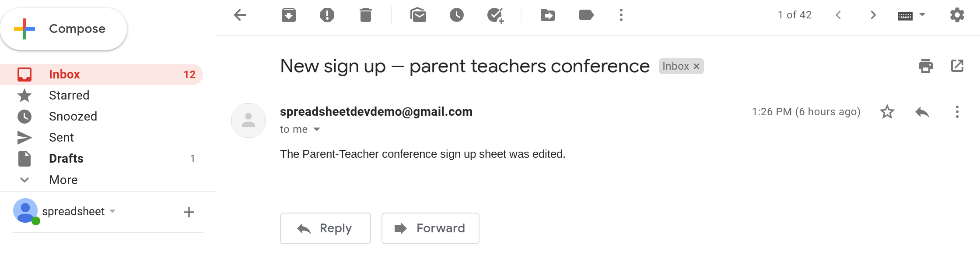Delete this email with the trash icon
The height and width of the screenshot is (256, 980).
(365, 15)
